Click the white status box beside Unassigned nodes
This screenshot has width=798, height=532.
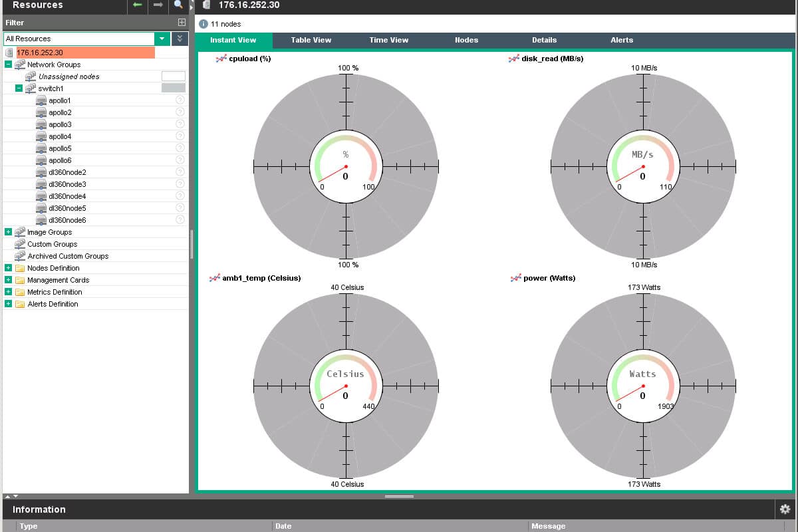point(174,76)
